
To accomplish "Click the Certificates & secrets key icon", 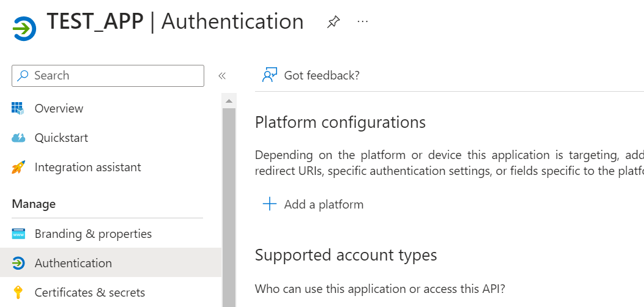I will click(18, 292).
